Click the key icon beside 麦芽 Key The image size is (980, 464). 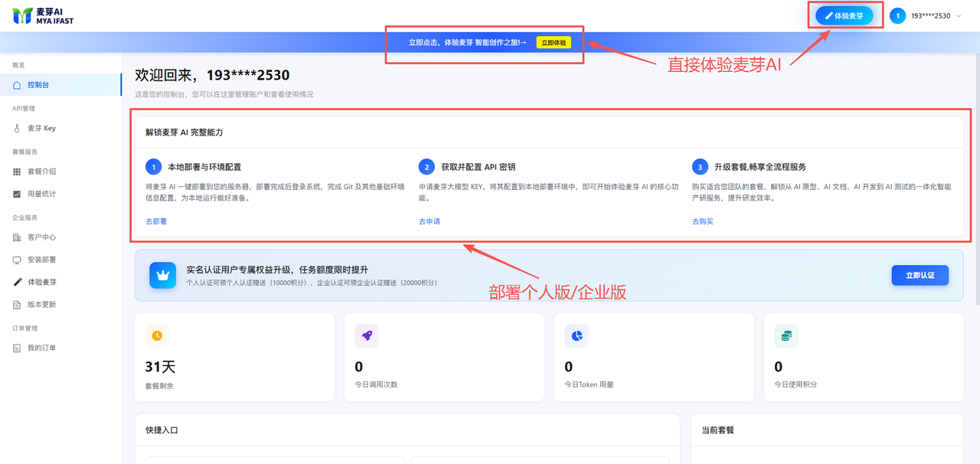pos(17,129)
